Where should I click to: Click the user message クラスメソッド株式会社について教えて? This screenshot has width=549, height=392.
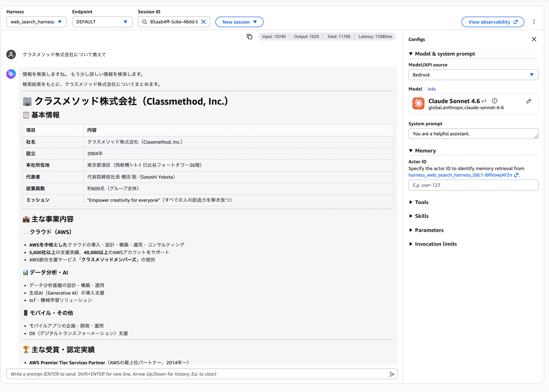pos(64,55)
